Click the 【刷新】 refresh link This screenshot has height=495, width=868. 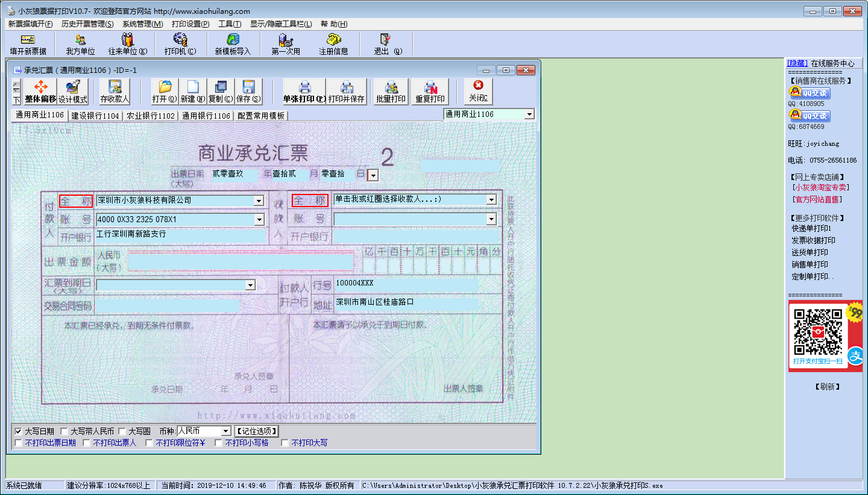click(x=827, y=387)
